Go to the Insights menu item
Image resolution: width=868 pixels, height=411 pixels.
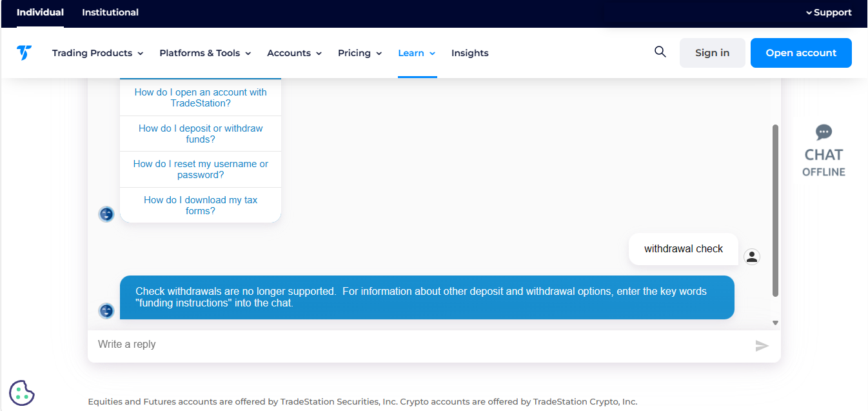tap(469, 53)
